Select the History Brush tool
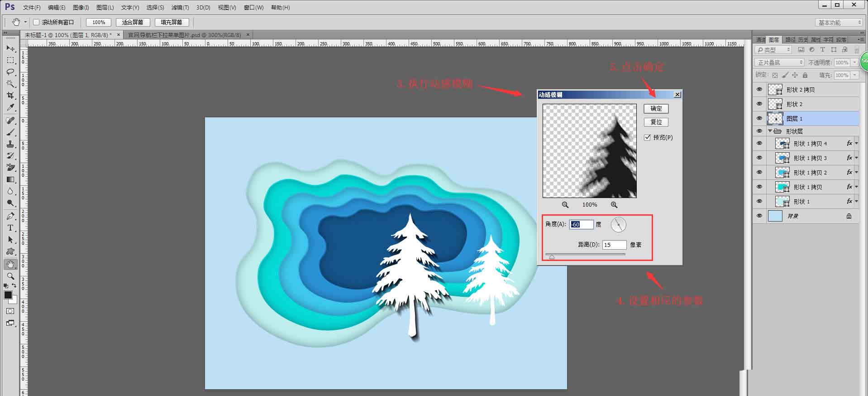This screenshot has height=396, width=868. coord(10,156)
